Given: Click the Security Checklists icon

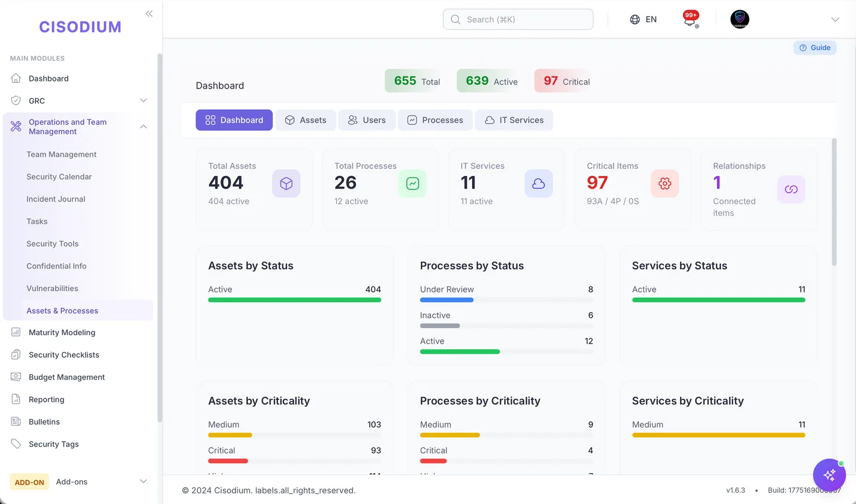Looking at the screenshot, I should click(x=16, y=355).
